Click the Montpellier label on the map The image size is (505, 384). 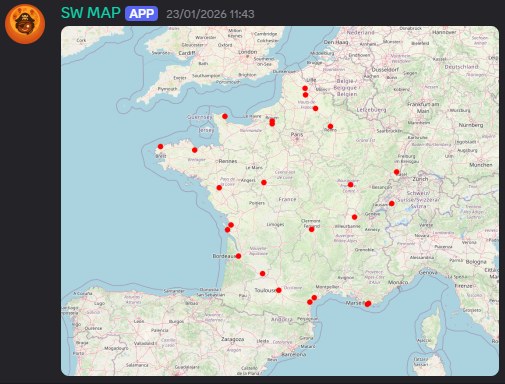(x=328, y=287)
